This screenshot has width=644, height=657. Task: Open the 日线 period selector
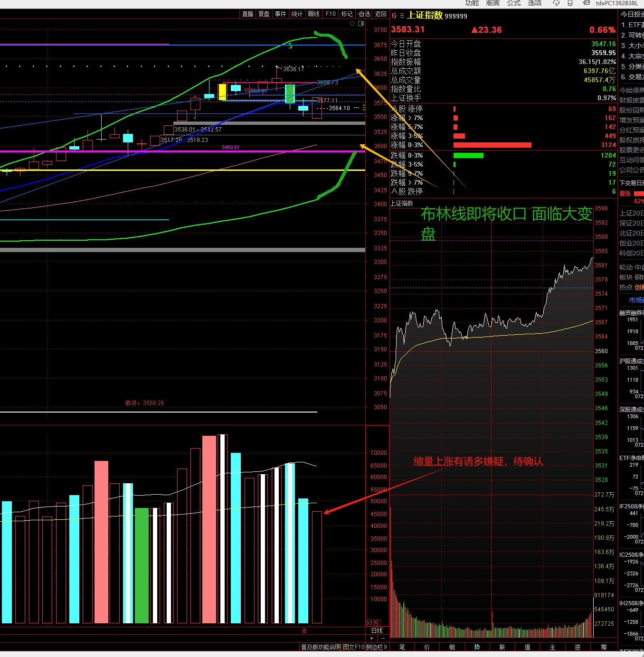pyautogui.click(x=377, y=630)
